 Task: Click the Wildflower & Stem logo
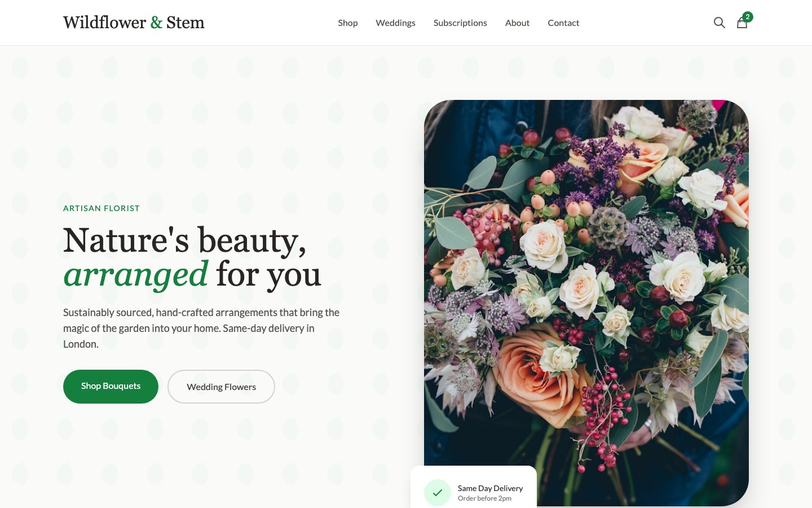pyautogui.click(x=134, y=23)
